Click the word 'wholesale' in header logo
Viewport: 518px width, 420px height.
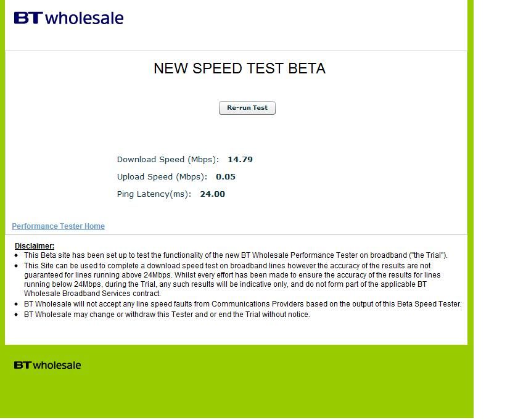click(x=84, y=18)
